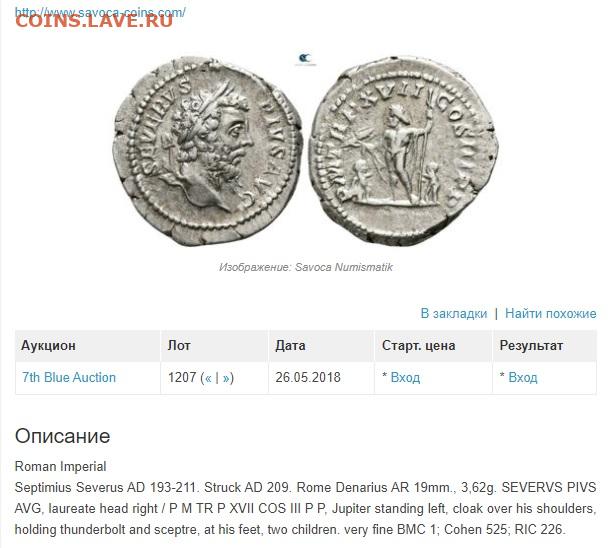
Task: Click the Описание section heading
Action: 62,436
